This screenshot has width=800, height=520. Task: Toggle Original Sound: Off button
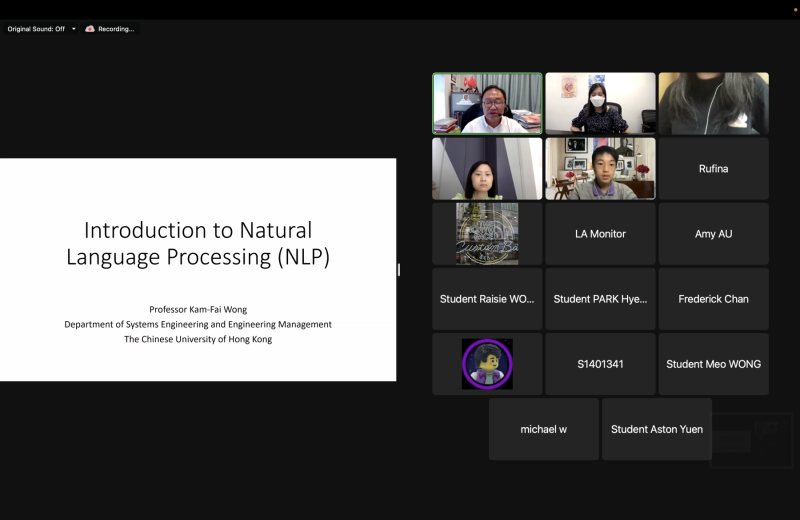(36, 29)
